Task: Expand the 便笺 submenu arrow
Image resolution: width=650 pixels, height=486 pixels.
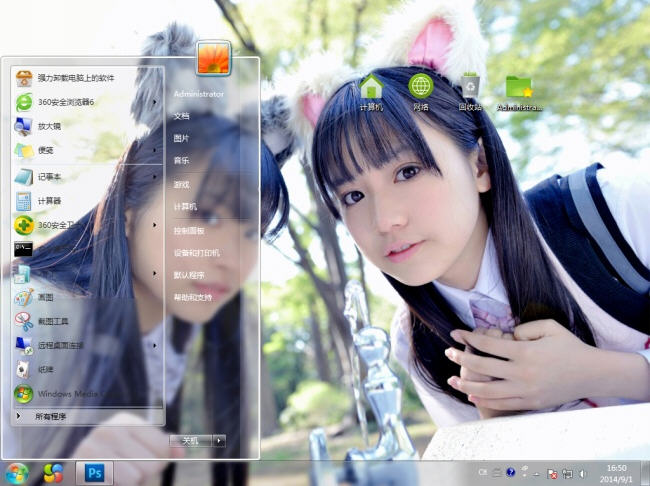Action: click(x=154, y=151)
